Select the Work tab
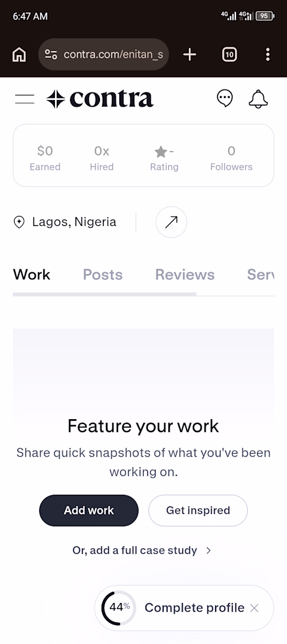This screenshot has width=287, height=644. (x=32, y=275)
